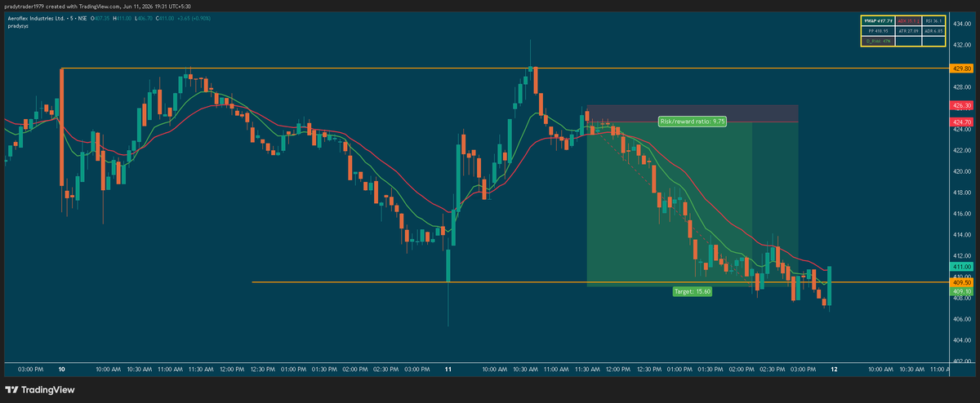The height and width of the screenshot is (403, 980).
Task: Click the RSI 36.1 table cell
Action: point(933,21)
